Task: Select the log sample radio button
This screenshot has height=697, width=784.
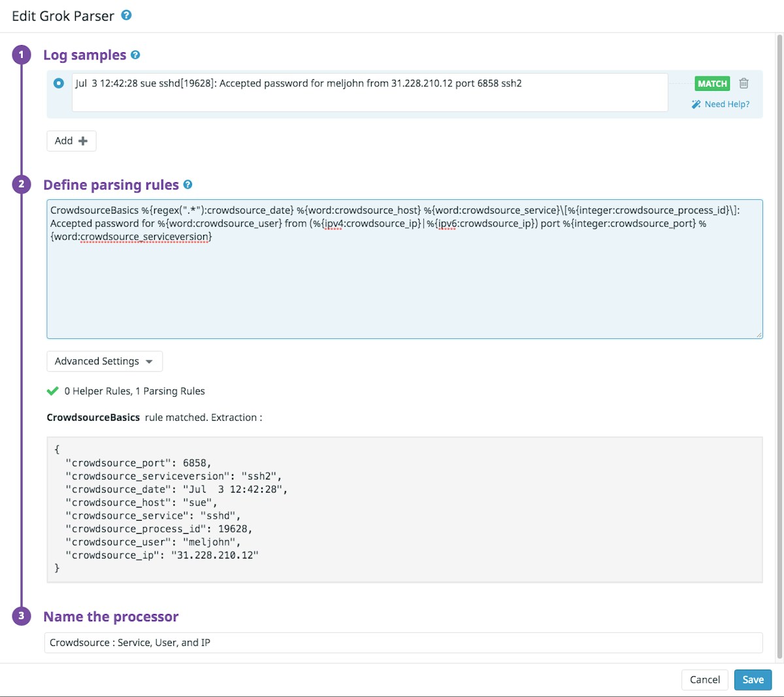Action: click(x=59, y=83)
